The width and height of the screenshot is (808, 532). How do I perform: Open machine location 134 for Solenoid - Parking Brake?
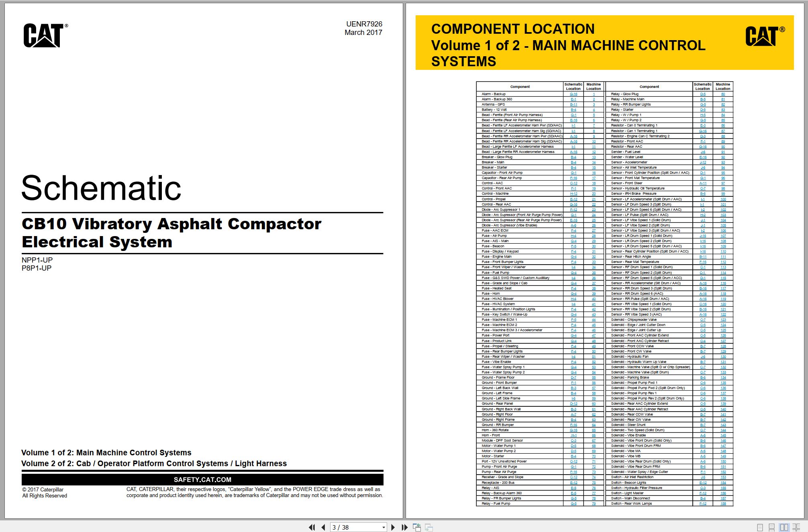[723, 377]
